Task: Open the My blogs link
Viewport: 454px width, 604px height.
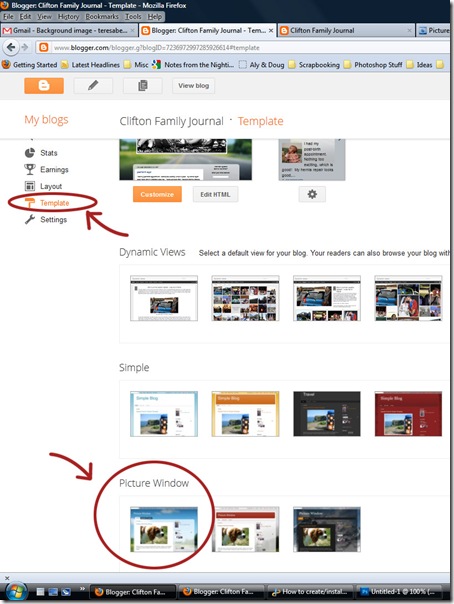Action: click(x=46, y=120)
